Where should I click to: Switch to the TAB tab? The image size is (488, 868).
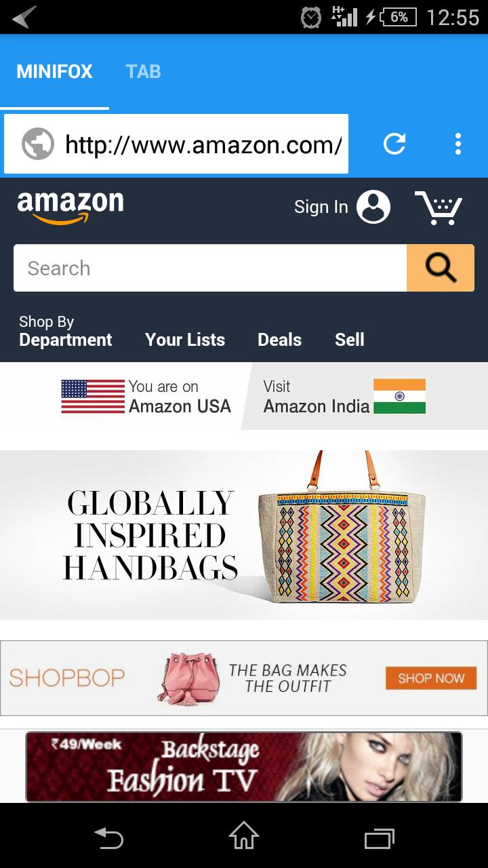point(143,71)
